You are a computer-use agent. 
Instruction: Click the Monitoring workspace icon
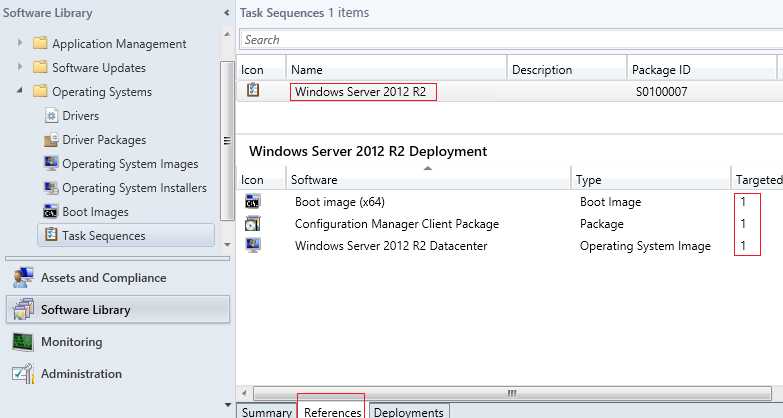coord(23,342)
